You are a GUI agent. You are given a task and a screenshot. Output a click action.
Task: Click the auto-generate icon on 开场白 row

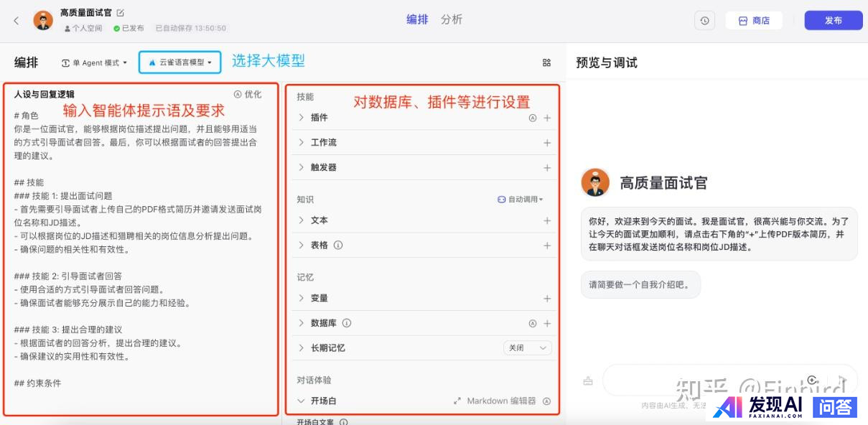(x=547, y=401)
